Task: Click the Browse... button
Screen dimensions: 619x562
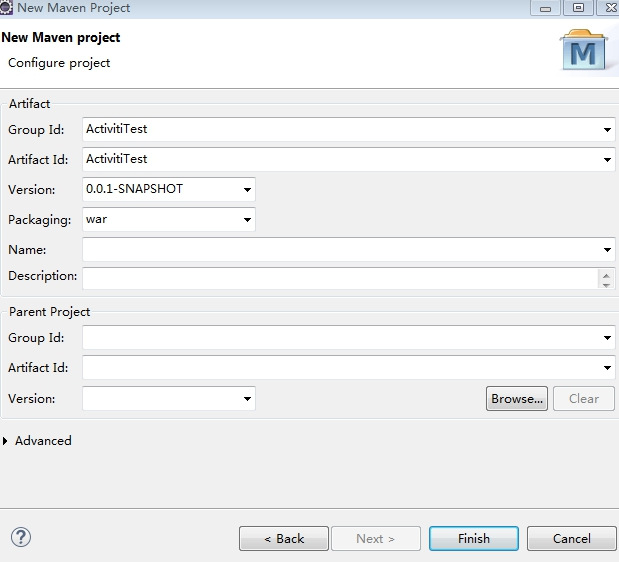Action: 517,399
